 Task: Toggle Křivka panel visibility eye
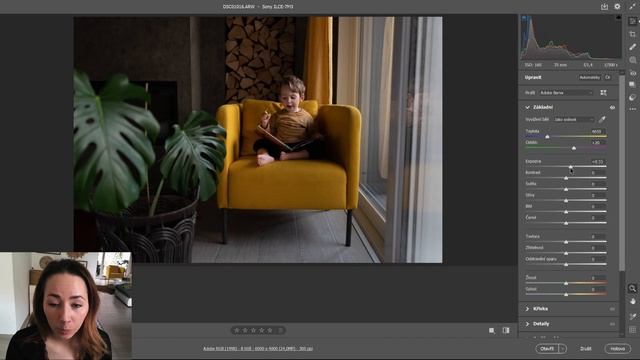pyautogui.click(x=612, y=309)
